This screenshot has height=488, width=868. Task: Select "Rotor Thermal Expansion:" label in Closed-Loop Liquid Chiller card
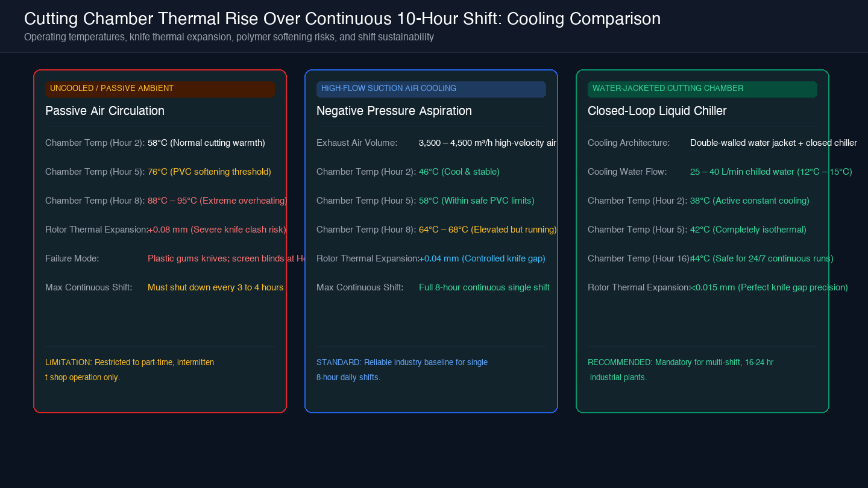(x=639, y=287)
